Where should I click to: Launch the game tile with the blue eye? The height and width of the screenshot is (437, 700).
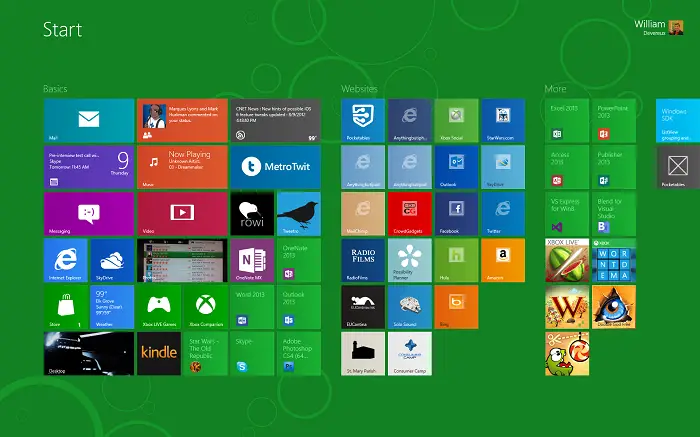614,307
